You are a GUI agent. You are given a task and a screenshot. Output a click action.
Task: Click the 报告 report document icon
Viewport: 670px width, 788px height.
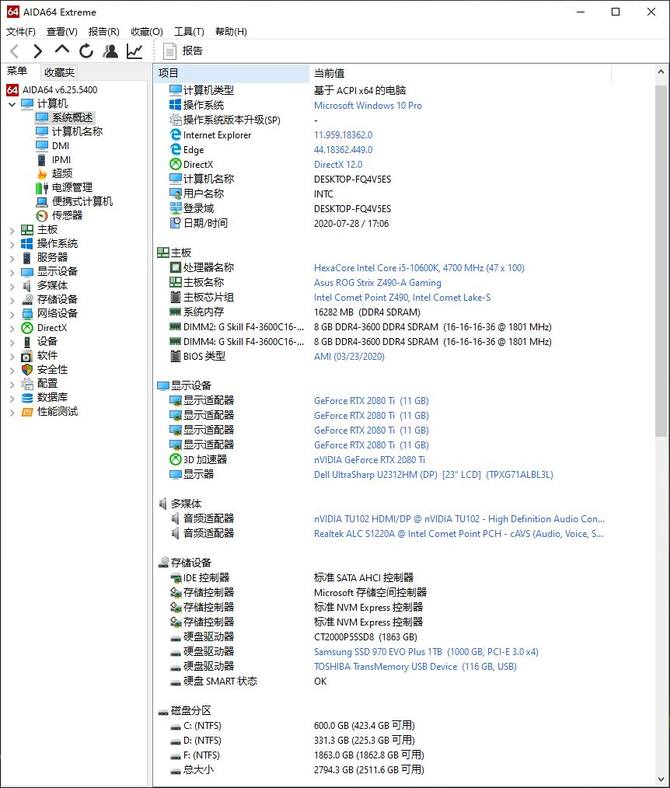[x=170, y=51]
